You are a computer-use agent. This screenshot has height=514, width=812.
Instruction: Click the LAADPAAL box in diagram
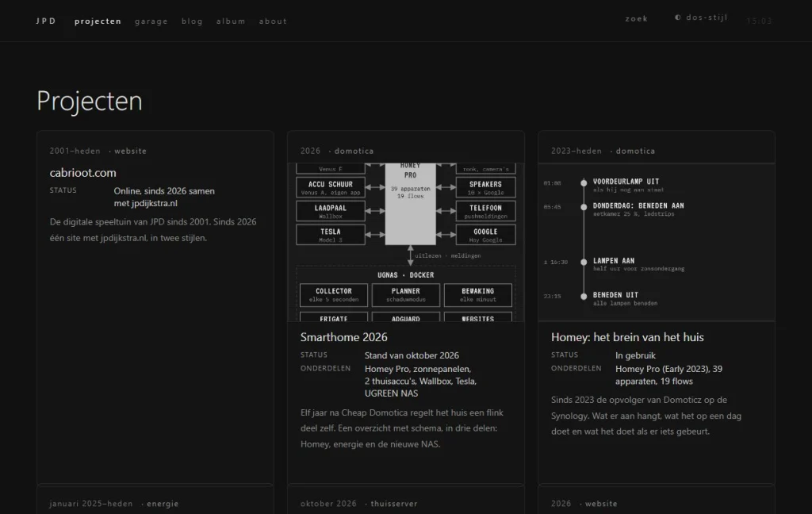coord(331,211)
